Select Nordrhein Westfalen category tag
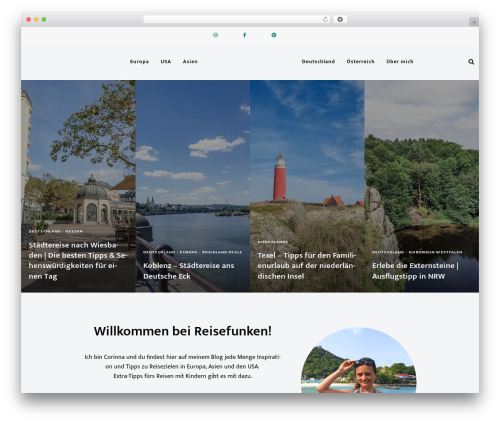The image size is (500, 423). pos(435,252)
